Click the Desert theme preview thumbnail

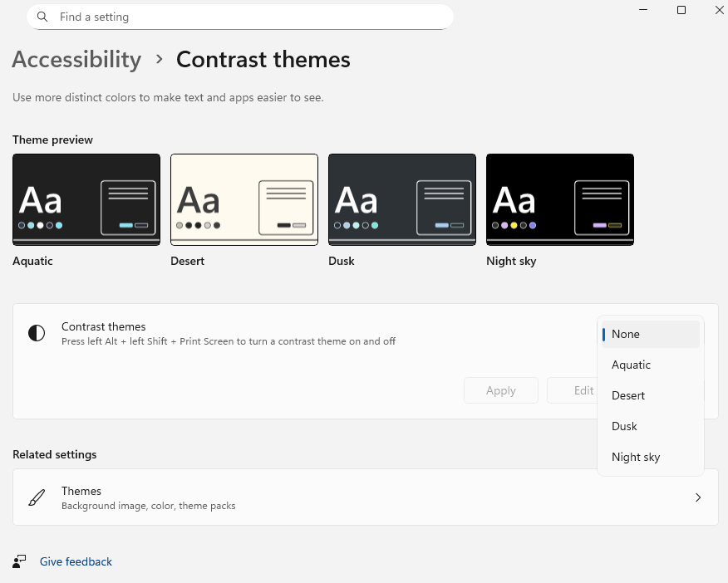[x=244, y=199]
